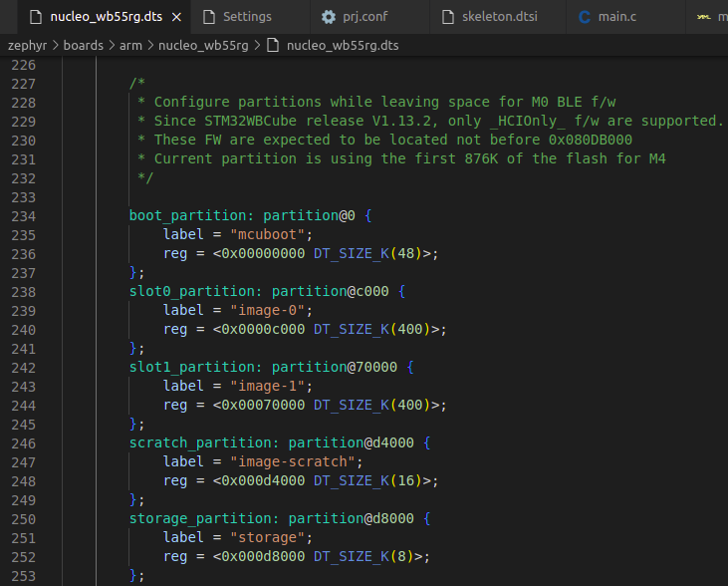Click the "image-1" label string

click(268, 386)
